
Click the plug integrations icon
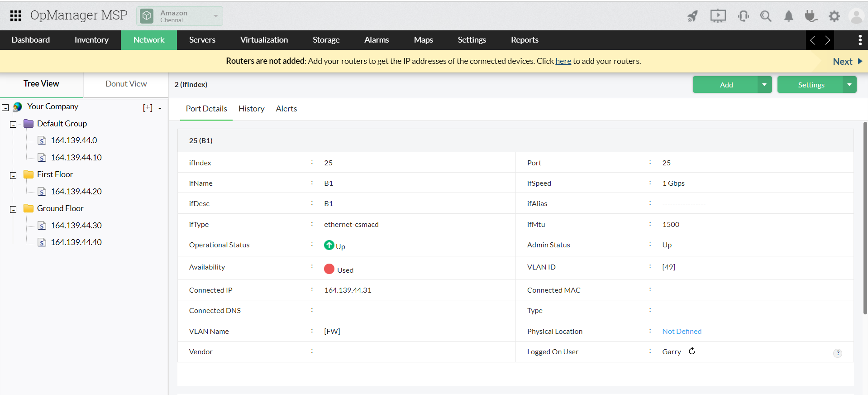(811, 16)
